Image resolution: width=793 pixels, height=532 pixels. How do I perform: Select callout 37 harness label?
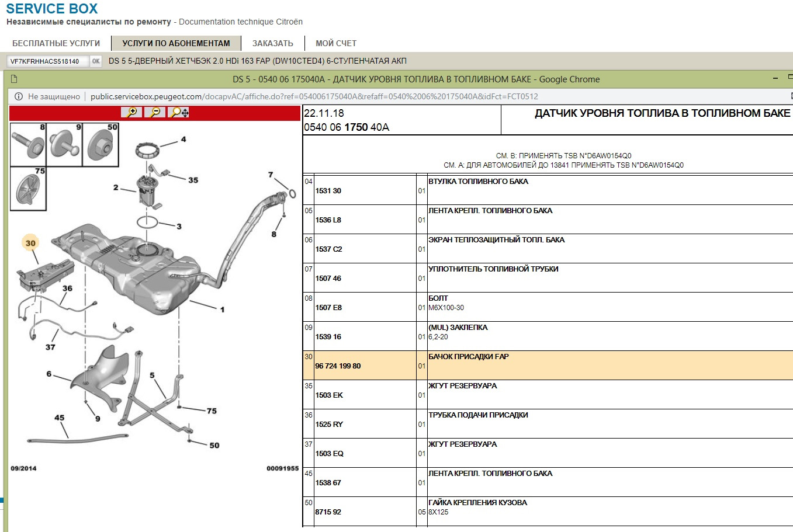50,347
